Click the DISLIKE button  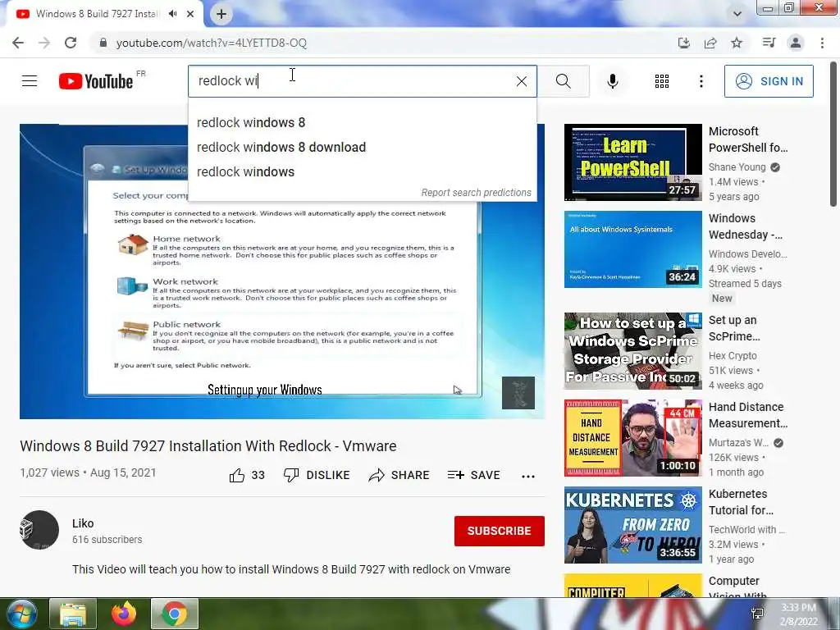pos(317,475)
